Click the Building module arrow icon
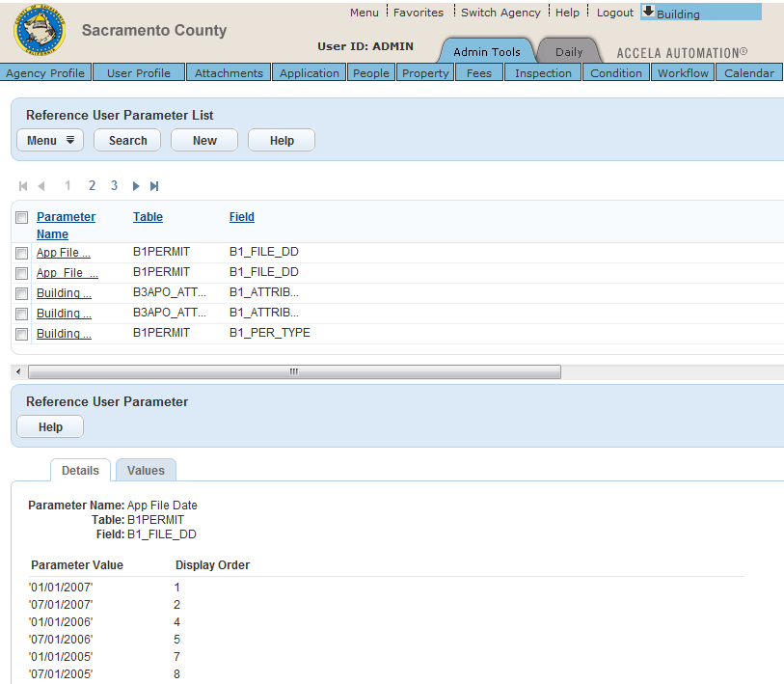 click(648, 12)
